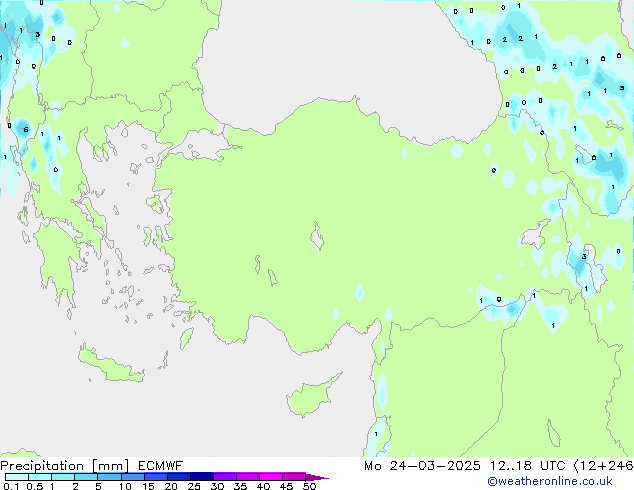Click the precipitation value '6' on map

tap(26, 130)
